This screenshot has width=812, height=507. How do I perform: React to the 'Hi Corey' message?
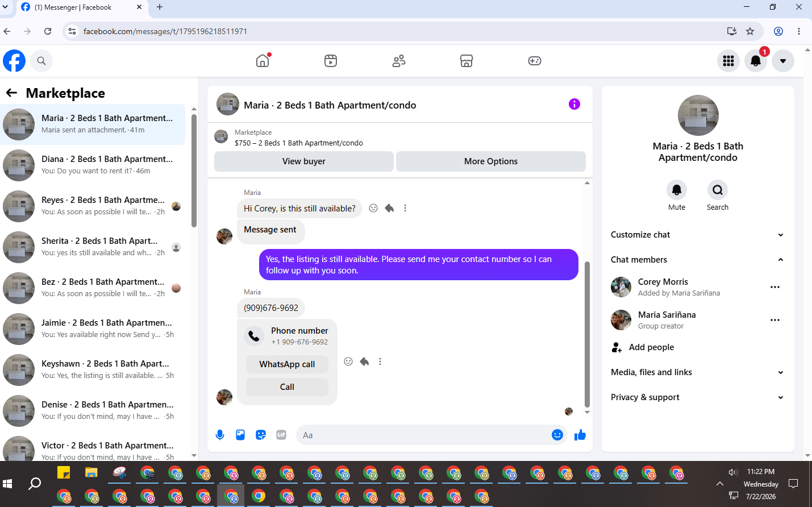point(373,208)
